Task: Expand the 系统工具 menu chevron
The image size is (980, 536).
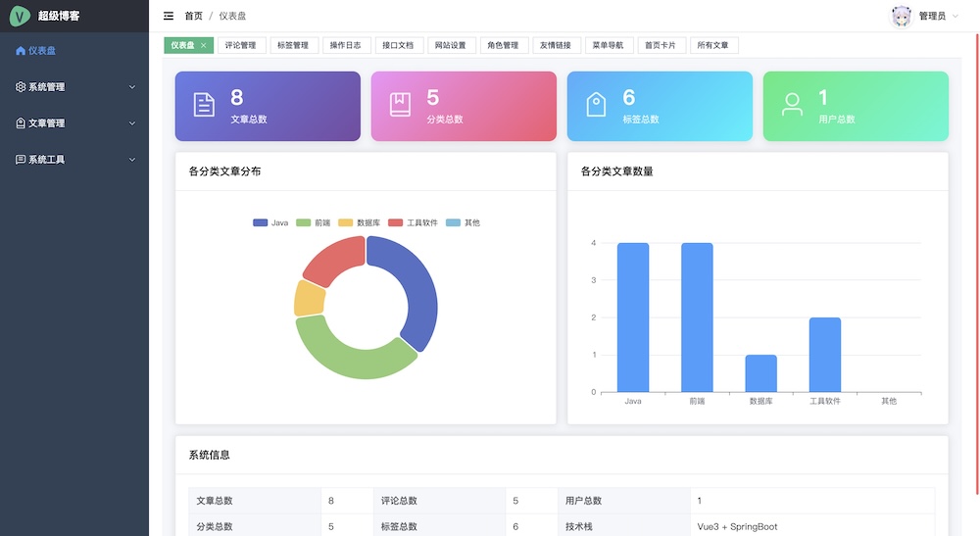Action: pyautogui.click(x=132, y=160)
